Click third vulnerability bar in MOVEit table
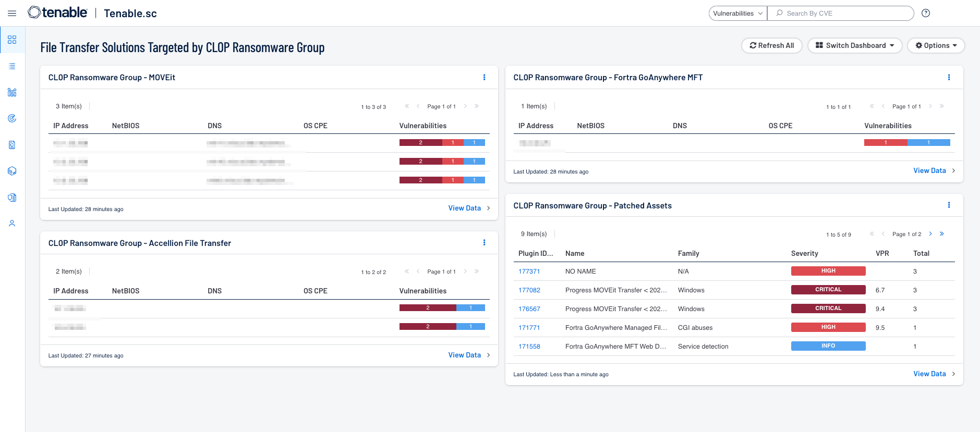980x432 pixels. (x=442, y=180)
